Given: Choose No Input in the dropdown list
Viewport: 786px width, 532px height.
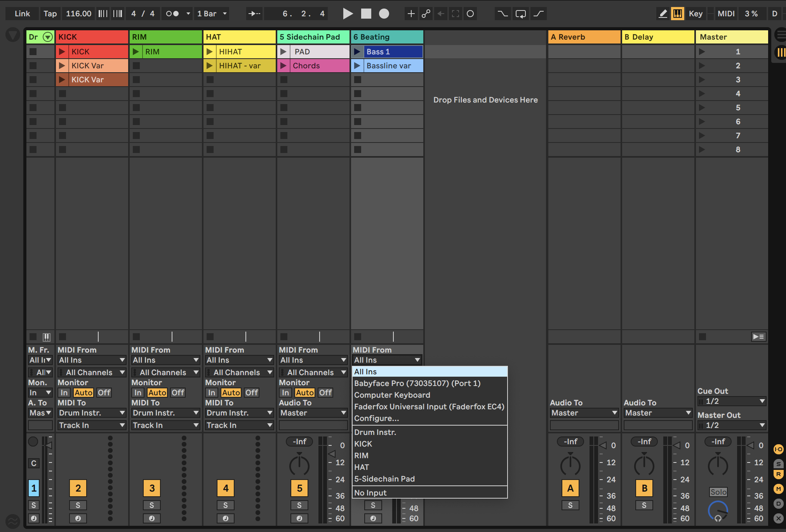Looking at the screenshot, I should click(x=370, y=493).
